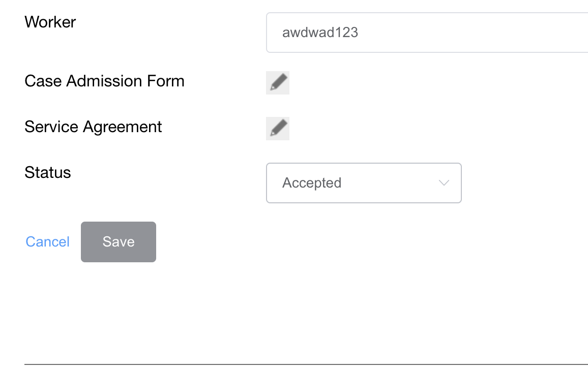This screenshot has width=588, height=368.
Task: Click the Status field label
Action: point(48,173)
